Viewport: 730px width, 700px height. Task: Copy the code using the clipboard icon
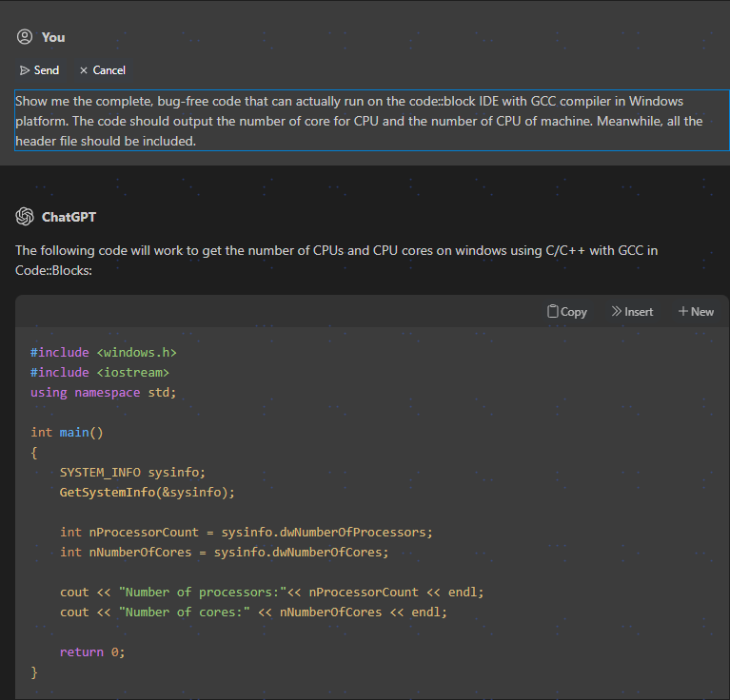(552, 312)
